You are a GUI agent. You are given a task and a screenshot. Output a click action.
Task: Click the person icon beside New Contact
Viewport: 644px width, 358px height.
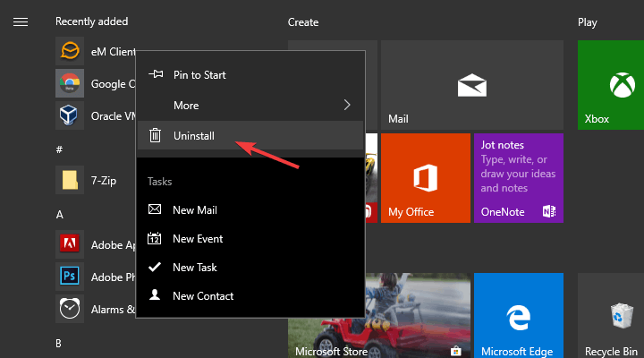[155, 294]
